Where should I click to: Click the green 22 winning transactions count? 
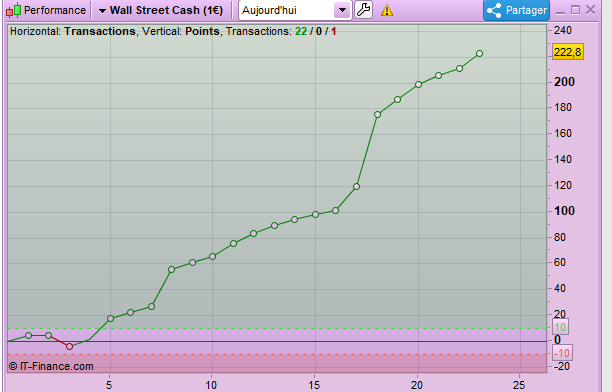(x=301, y=31)
